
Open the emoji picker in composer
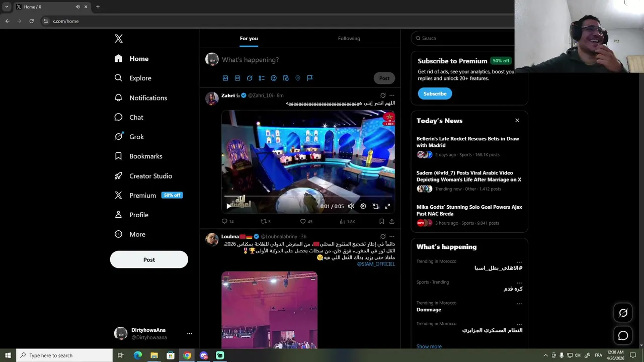click(x=274, y=78)
